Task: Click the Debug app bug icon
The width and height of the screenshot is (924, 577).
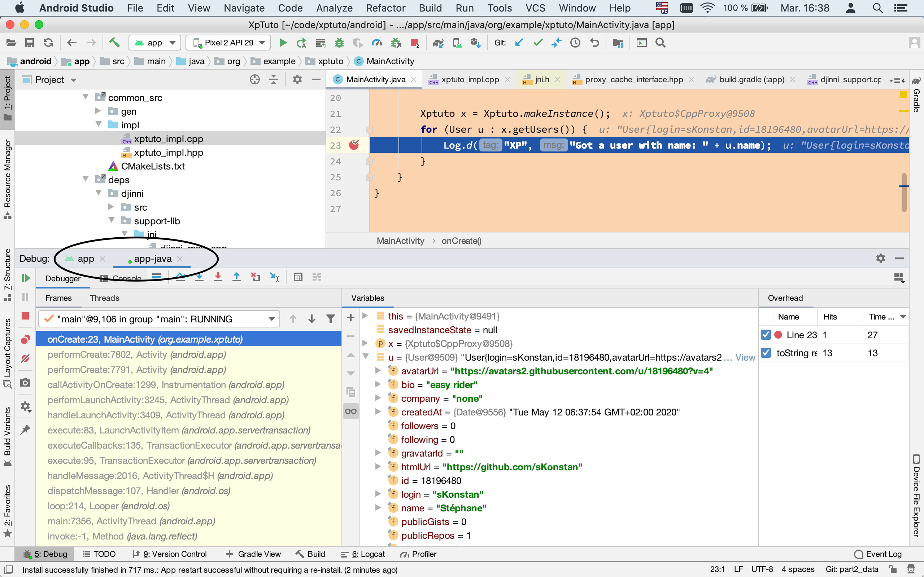Action: coord(339,43)
